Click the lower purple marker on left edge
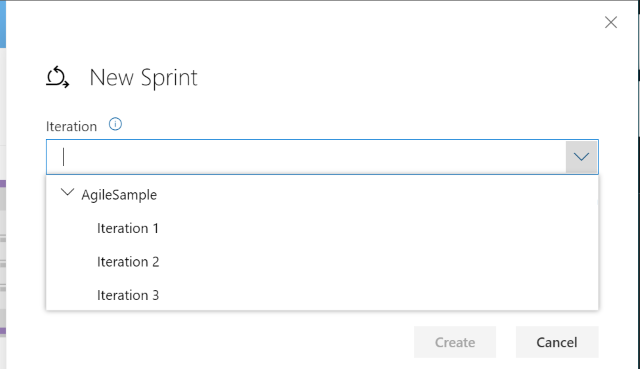 tap(3, 331)
